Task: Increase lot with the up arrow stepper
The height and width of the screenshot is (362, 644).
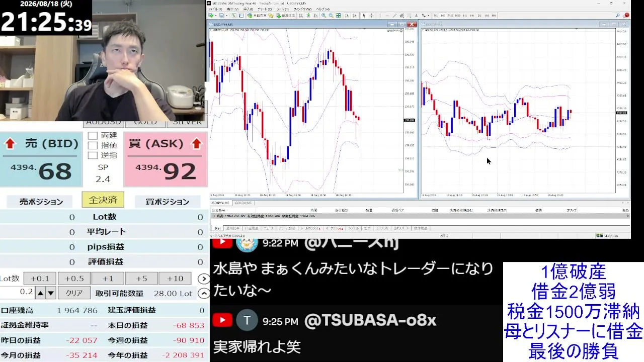Action: [40, 293]
